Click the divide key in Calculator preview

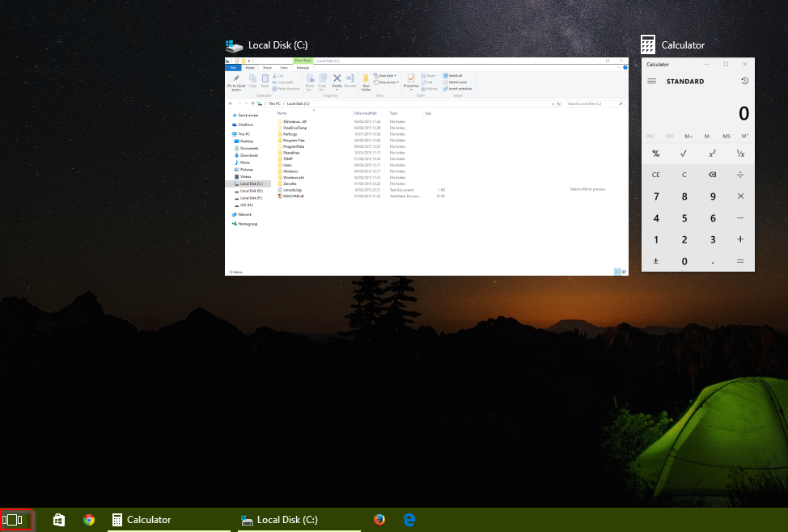pos(740,175)
